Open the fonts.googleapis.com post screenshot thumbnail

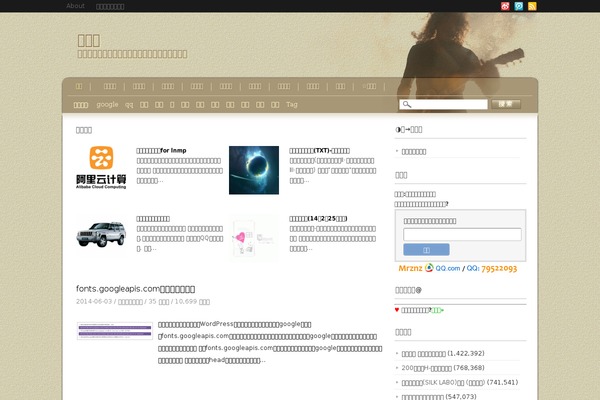pos(114,331)
